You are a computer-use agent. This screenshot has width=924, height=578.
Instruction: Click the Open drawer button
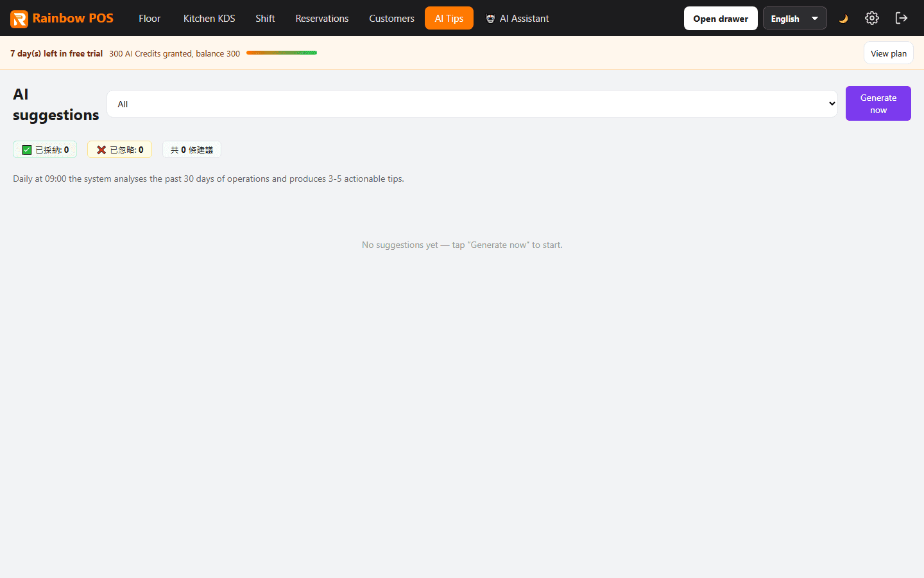pos(721,18)
